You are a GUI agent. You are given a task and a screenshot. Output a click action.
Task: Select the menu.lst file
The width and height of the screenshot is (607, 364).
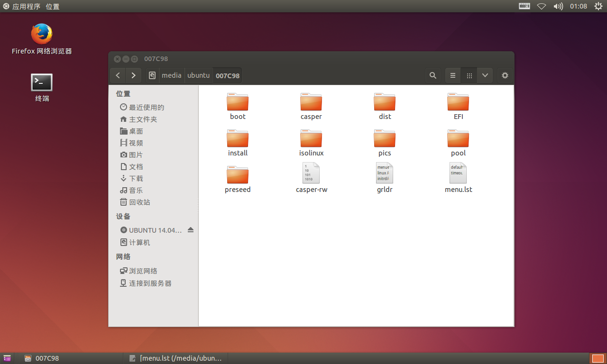tap(458, 178)
